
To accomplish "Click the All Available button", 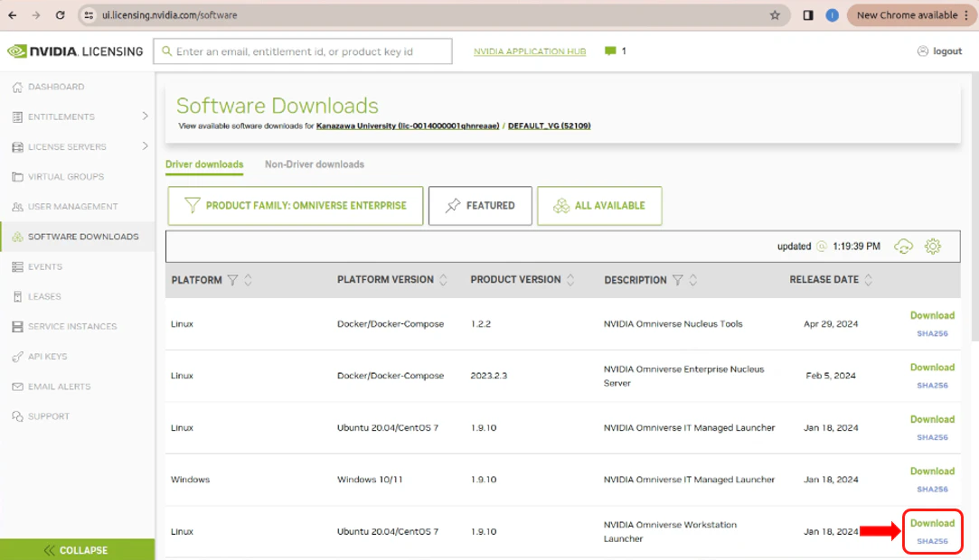I will [599, 206].
